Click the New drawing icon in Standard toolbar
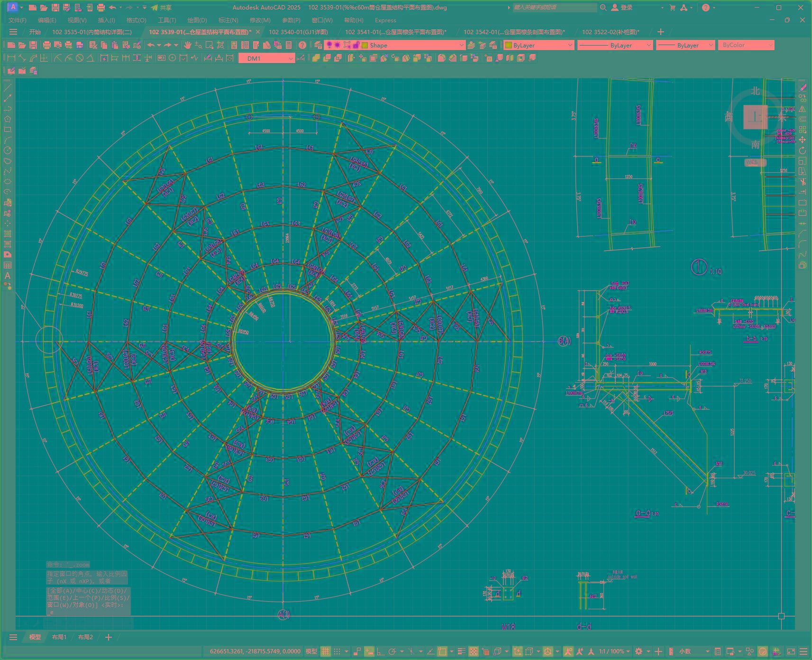Screen dimensions: 812x660 (x=11, y=45)
